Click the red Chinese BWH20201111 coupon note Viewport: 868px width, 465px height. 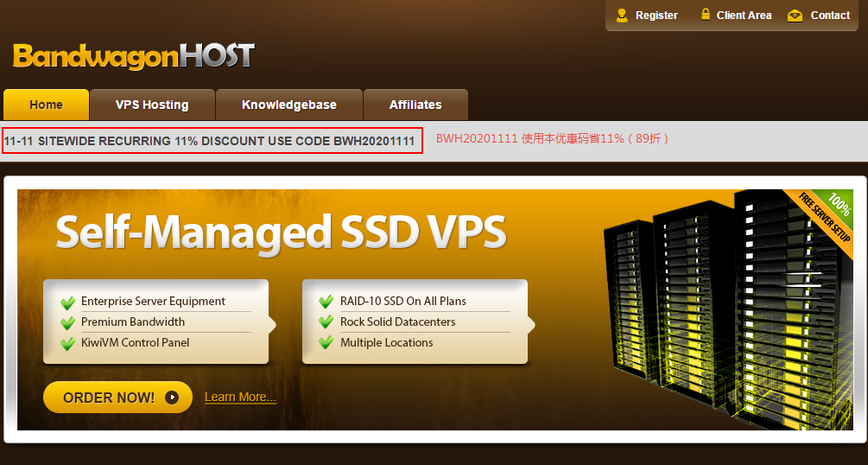(553, 138)
